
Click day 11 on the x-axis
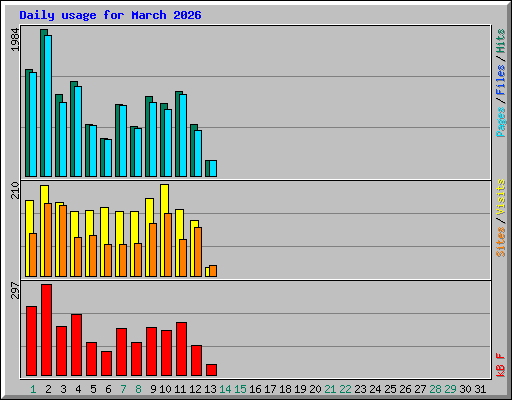pos(180,389)
